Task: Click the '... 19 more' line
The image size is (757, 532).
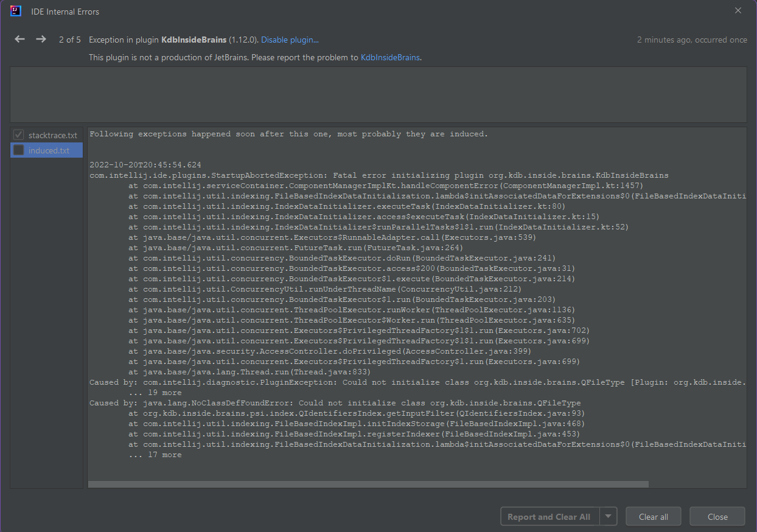Action: (155, 393)
